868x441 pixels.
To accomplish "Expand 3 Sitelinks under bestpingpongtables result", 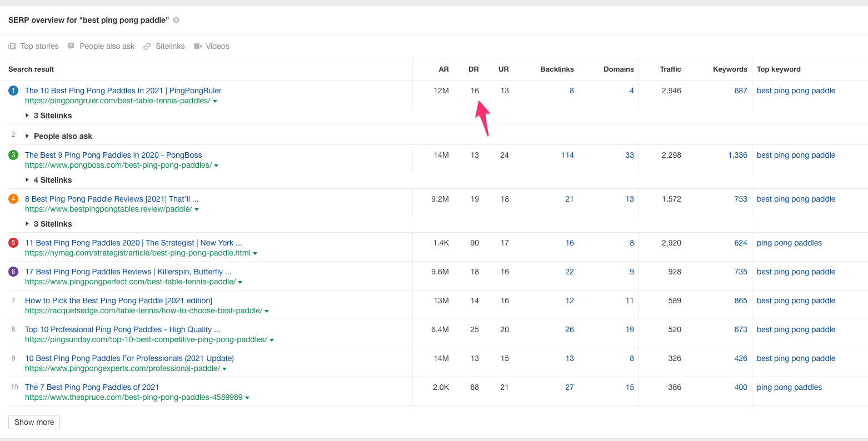I will (x=49, y=224).
